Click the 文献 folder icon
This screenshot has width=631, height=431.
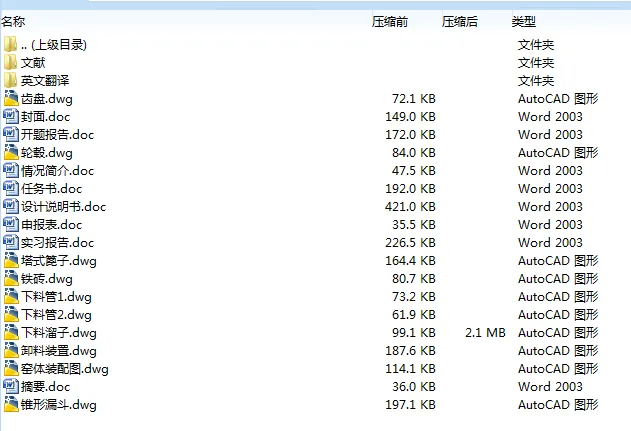(10, 62)
